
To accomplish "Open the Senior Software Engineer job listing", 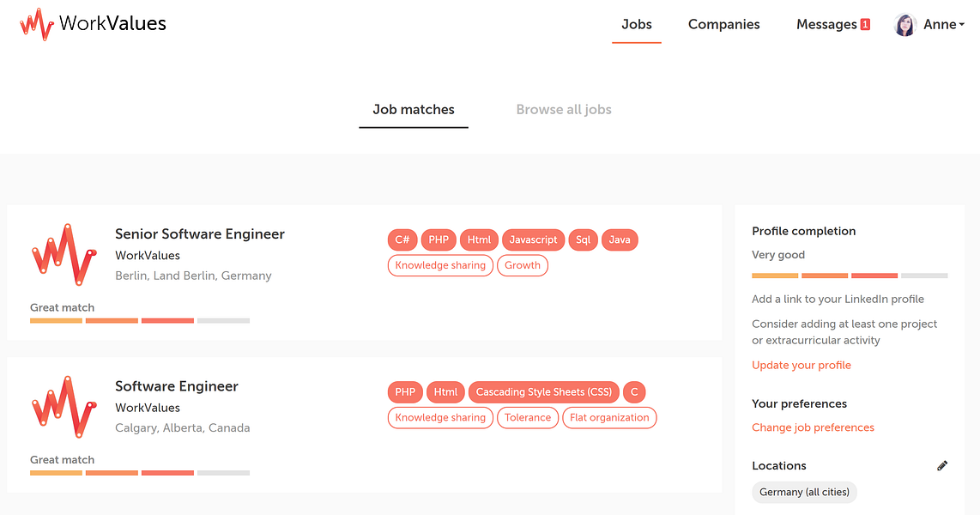I will (x=199, y=233).
